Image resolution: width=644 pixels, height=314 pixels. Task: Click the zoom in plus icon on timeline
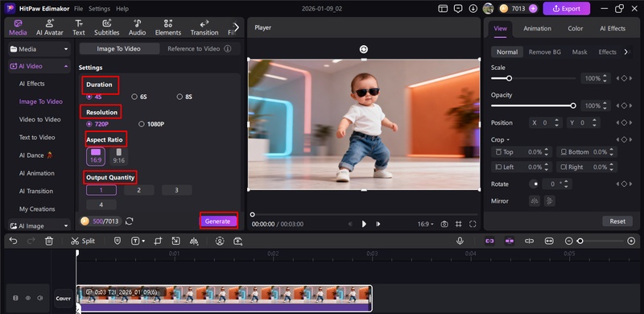(631, 242)
